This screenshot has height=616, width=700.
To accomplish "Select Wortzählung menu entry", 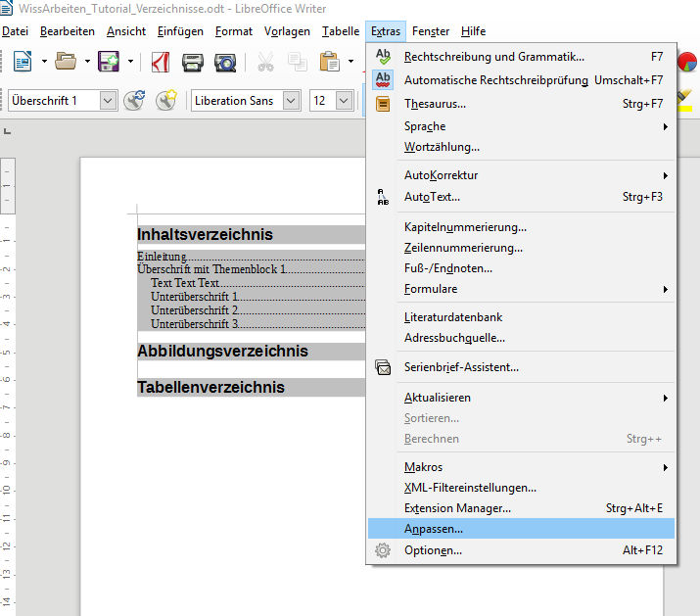I will tap(521, 147).
